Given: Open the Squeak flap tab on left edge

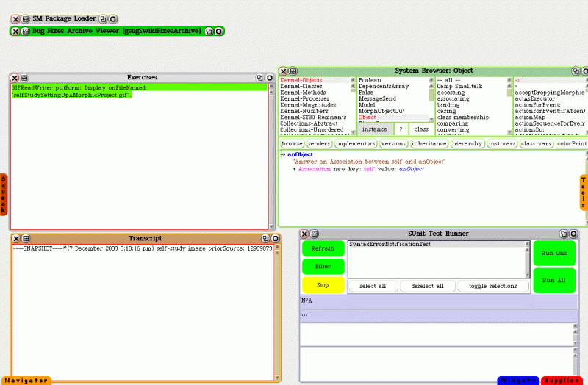Looking at the screenshot, I should tap(4, 195).
